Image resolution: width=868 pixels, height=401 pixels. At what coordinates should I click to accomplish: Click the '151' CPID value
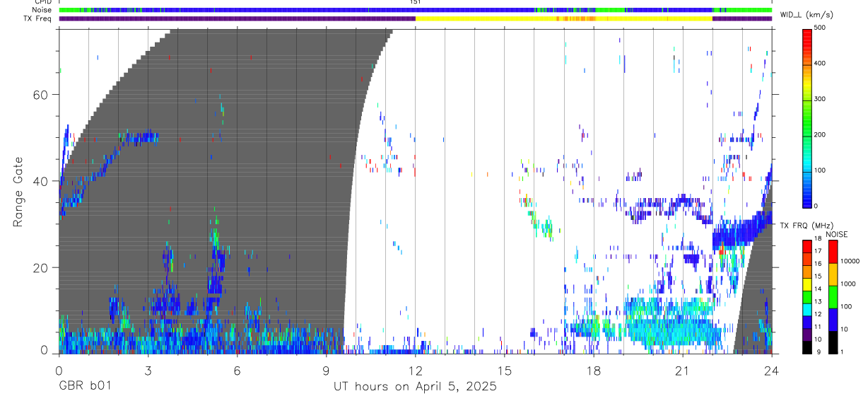(x=415, y=2)
